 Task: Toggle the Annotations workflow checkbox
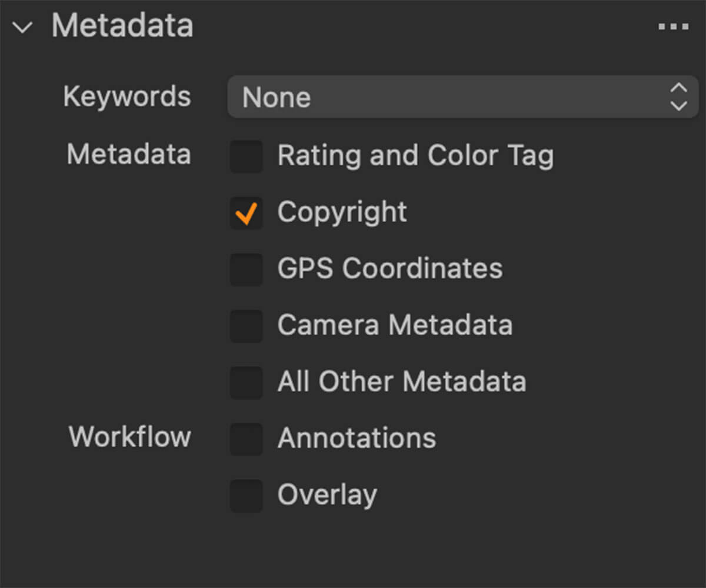pos(246,439)
